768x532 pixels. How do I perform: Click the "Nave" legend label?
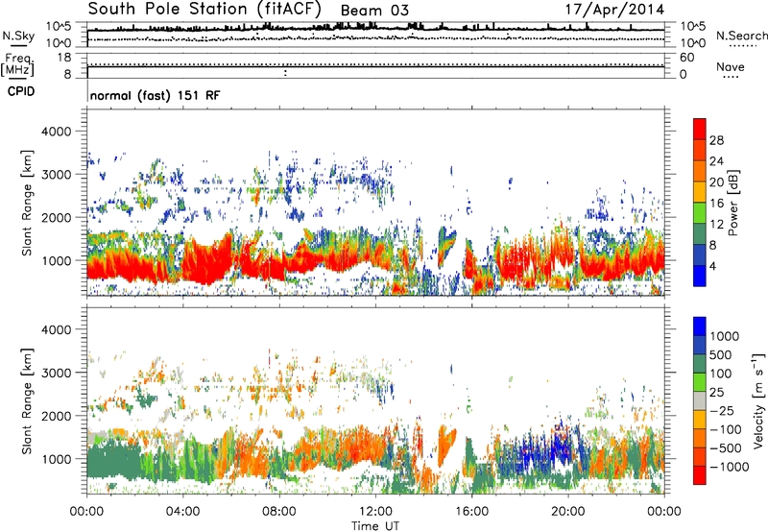[x=731, y=66]
